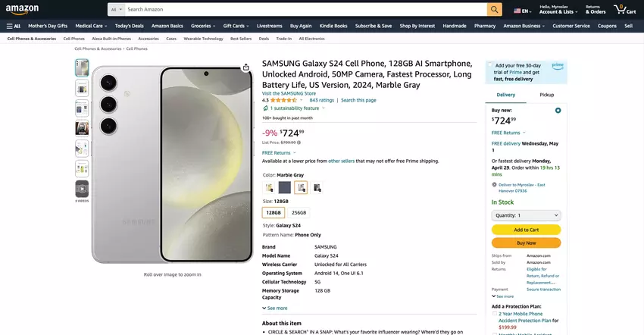Open the shopping cart
This screenshot has width=644, height=335.
pyautogui.click(x=625, y=10)
